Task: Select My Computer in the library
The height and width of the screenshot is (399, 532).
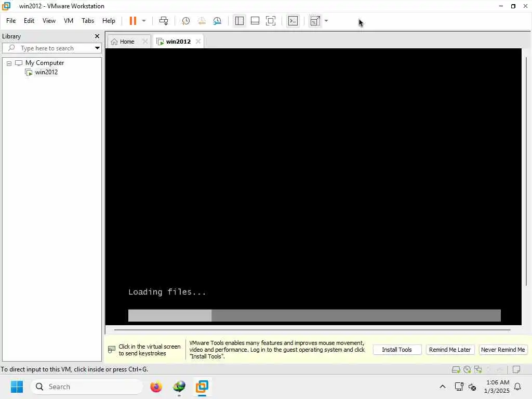Action: pos(45,63)
